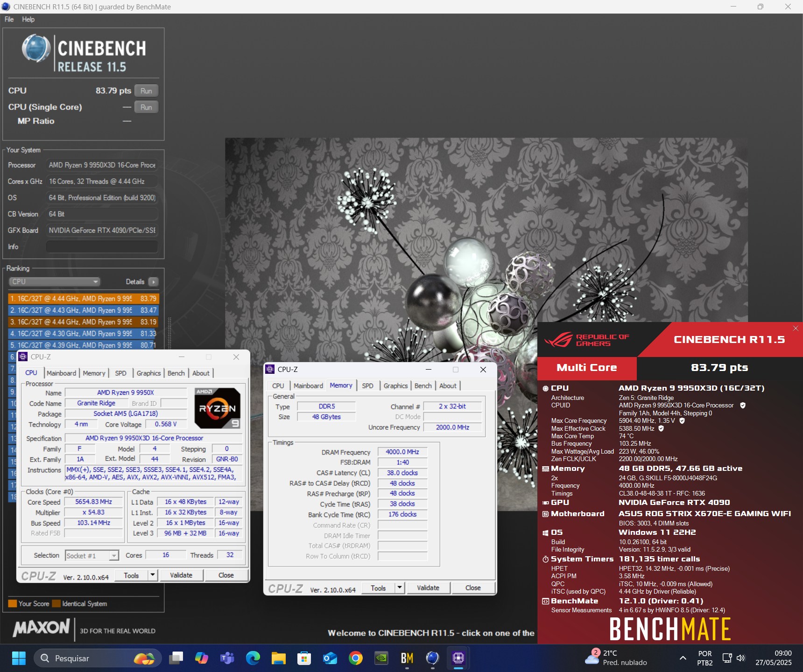Click the CPU-Z Memory window title icon
The width and height of the screenshot is (803, 672).
(270, 370)
